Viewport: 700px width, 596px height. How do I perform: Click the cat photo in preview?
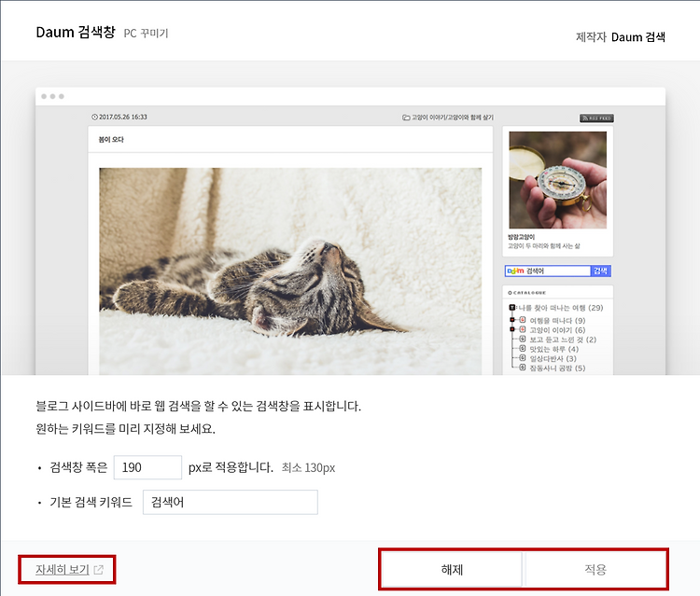pyautogui.click(x=290, y=271)
